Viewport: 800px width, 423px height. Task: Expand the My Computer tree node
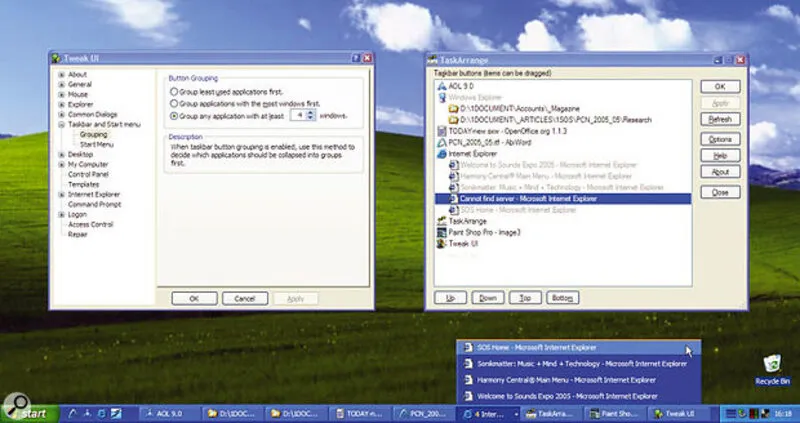click(x=62, y=164)
